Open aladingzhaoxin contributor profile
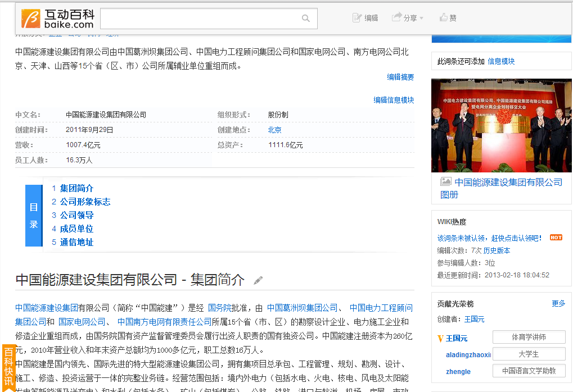 468,355
